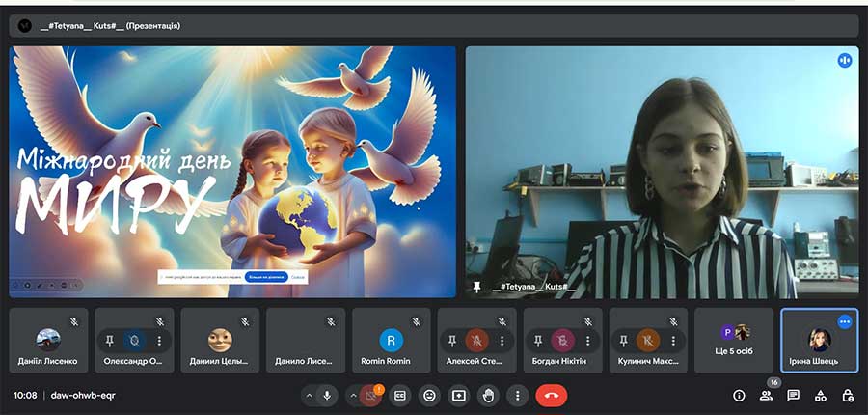
Task: Open blue options menu on Ірина Швець tile
Action: (845, 321)
